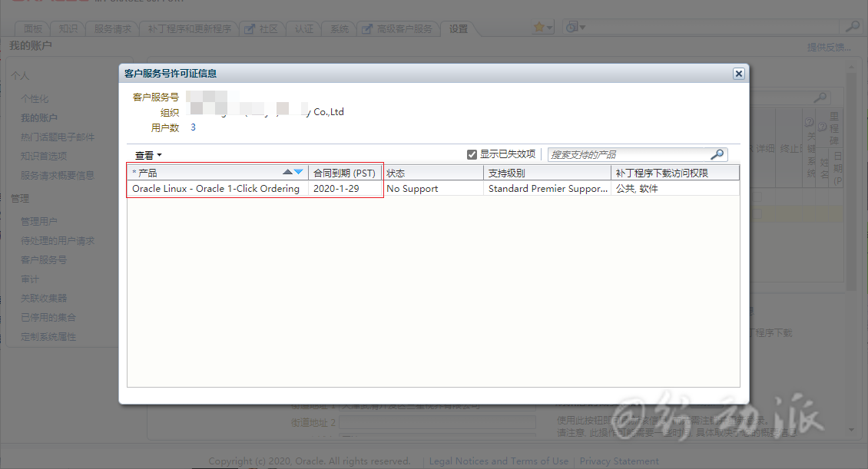868x469 pixels.
Task: Click the 提供反馈 link
Action: [829, 48]
